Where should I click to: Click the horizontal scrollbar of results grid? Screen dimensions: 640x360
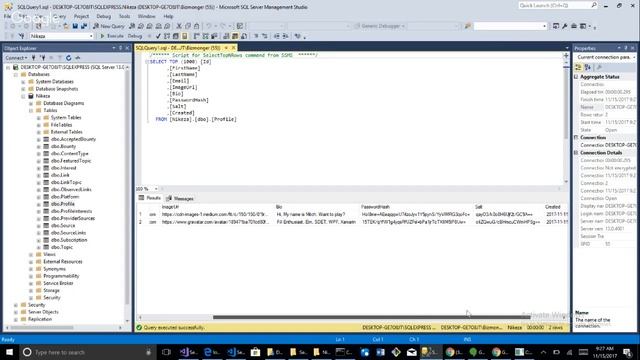(371, 317)
